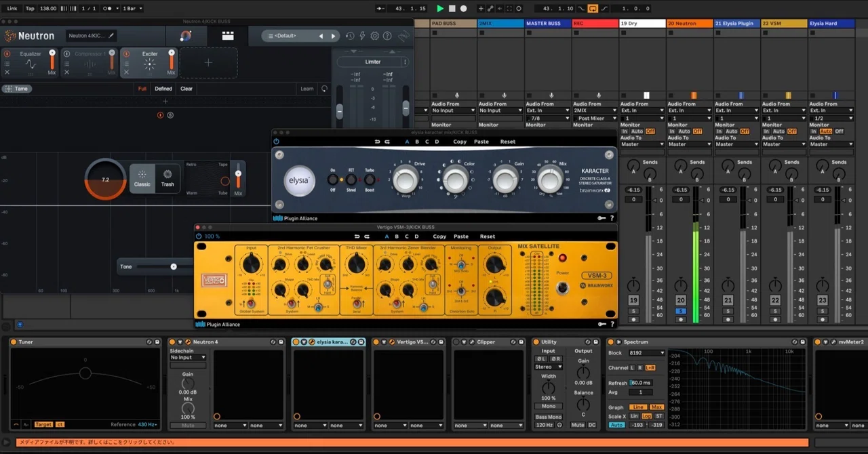Start playback with the green play button
This screenshot has width=868, height=454.
pos(440,8)
